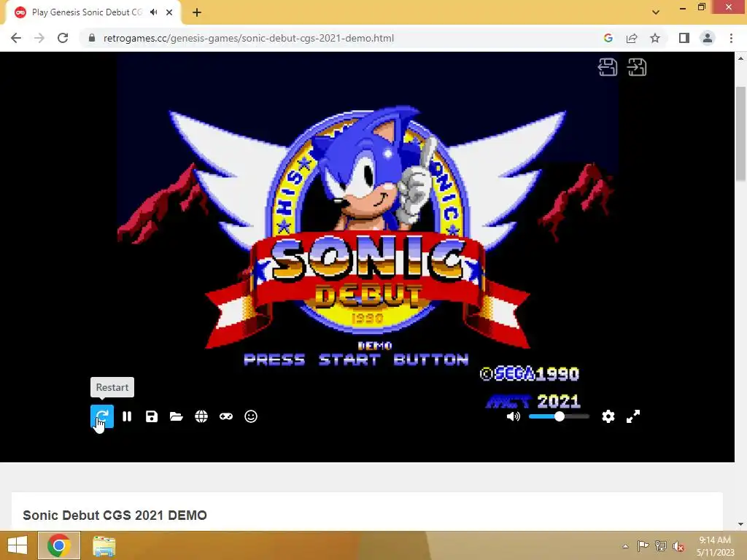The height and width of the screenshot is (560, 747).
Task: Adjust the emulator volume slider
Action: tap(559, 416)
